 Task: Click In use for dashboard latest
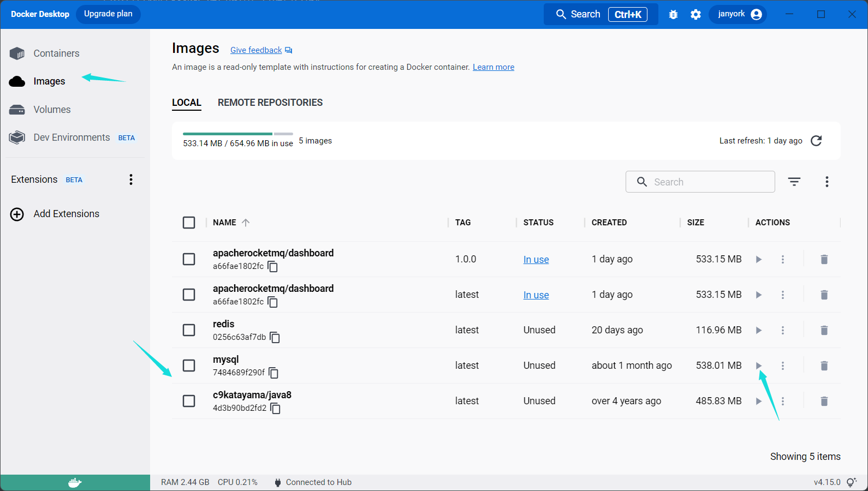coord(536,295)
